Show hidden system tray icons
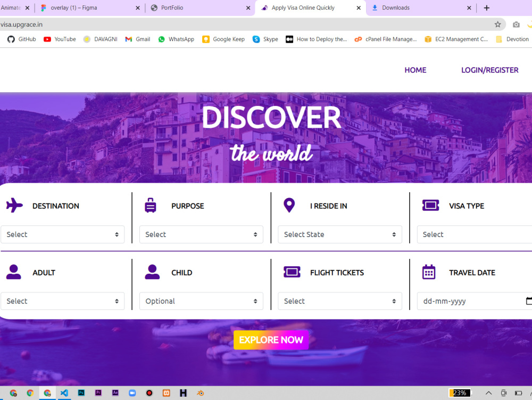This screenshot has height=400, width=532. pos(488,393)
